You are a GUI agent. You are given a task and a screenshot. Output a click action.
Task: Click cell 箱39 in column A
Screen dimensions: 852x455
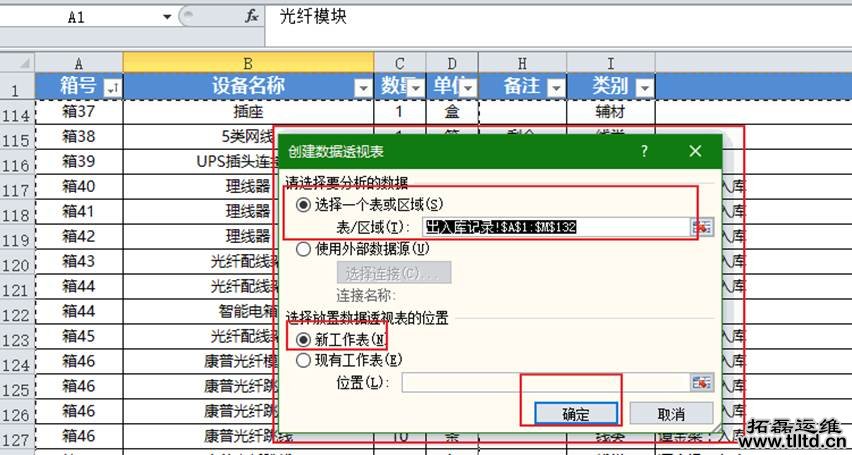click(x=79, y=161)
